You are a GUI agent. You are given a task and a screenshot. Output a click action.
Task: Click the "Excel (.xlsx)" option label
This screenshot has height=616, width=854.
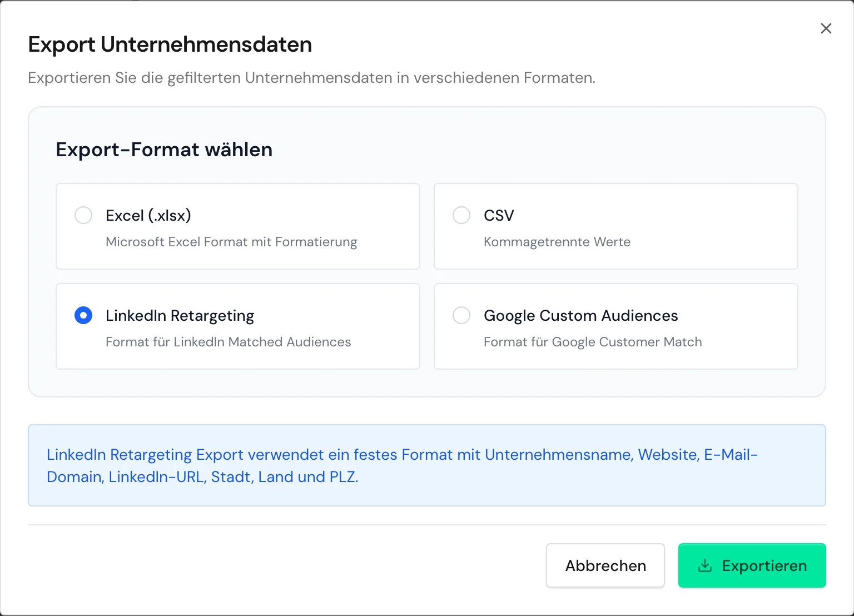148,215
